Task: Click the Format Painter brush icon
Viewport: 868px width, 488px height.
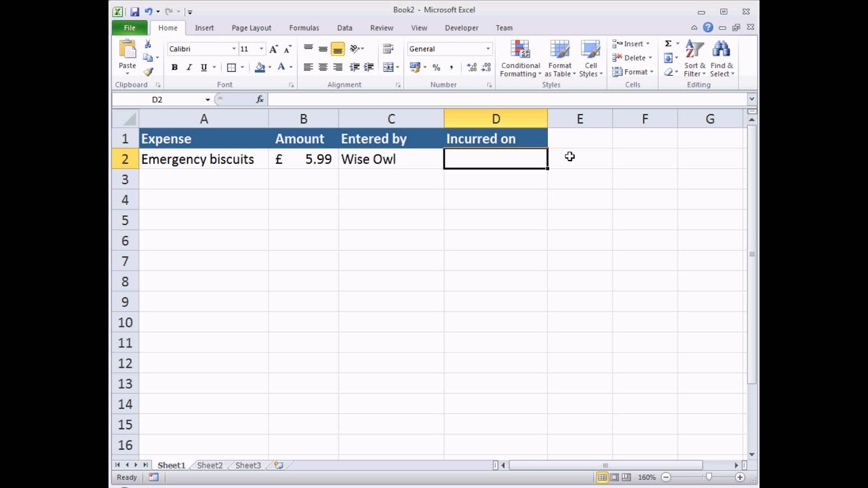Action: click(148, 72)
